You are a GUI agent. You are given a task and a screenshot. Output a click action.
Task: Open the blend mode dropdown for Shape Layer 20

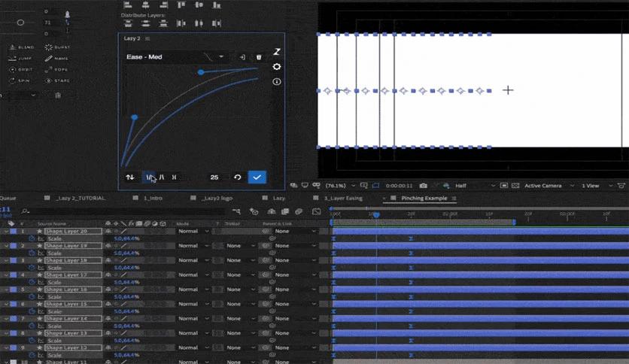click(x=193, y=232)
